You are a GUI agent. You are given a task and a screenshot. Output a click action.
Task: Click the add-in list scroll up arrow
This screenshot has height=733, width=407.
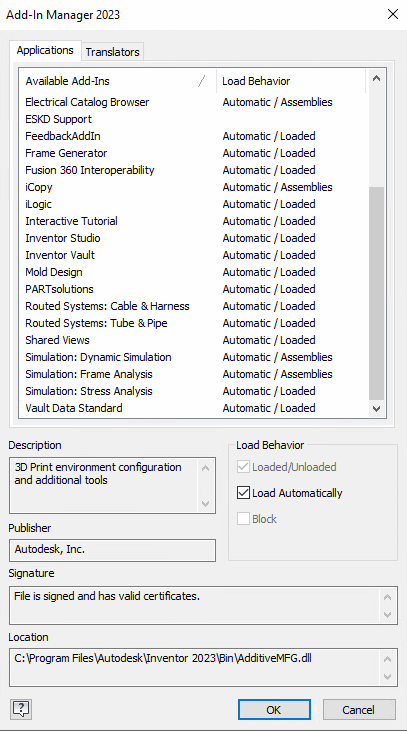tap(376, 79)
